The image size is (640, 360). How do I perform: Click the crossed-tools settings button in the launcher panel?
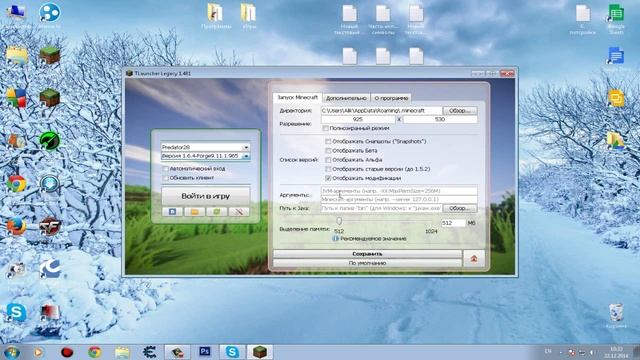[x=239, y=211]
